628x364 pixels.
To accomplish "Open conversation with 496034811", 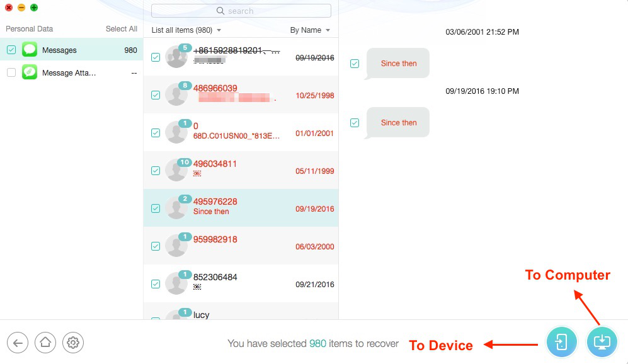I will point(241,171).
